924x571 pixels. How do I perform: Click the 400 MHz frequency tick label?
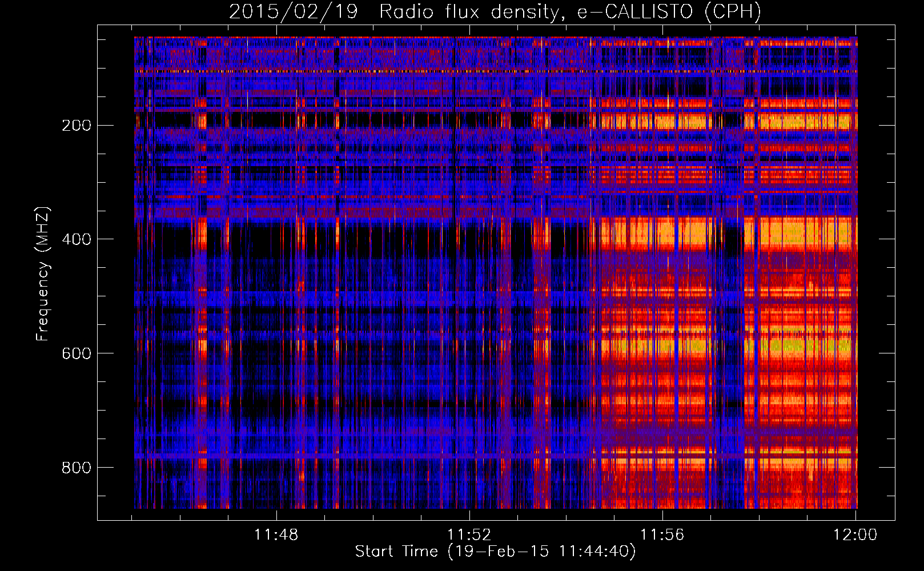click(x=76, y=239)
